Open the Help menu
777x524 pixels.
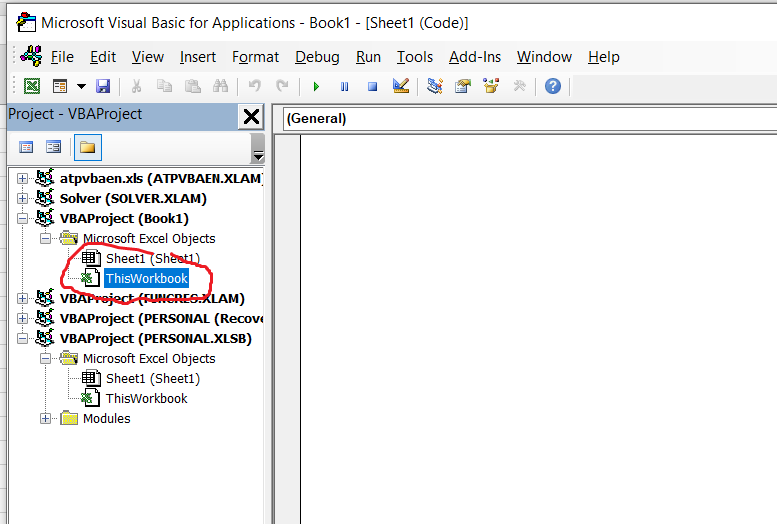[604, 57]
